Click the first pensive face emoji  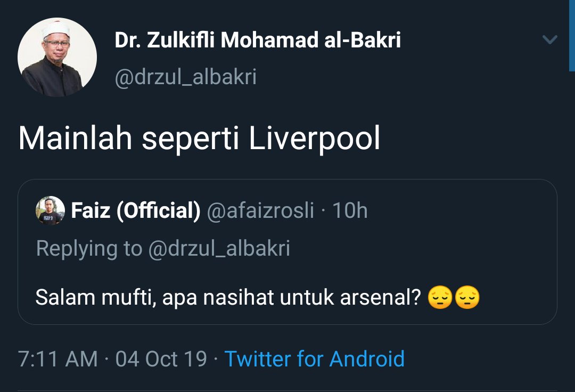(x=440, y=299)
